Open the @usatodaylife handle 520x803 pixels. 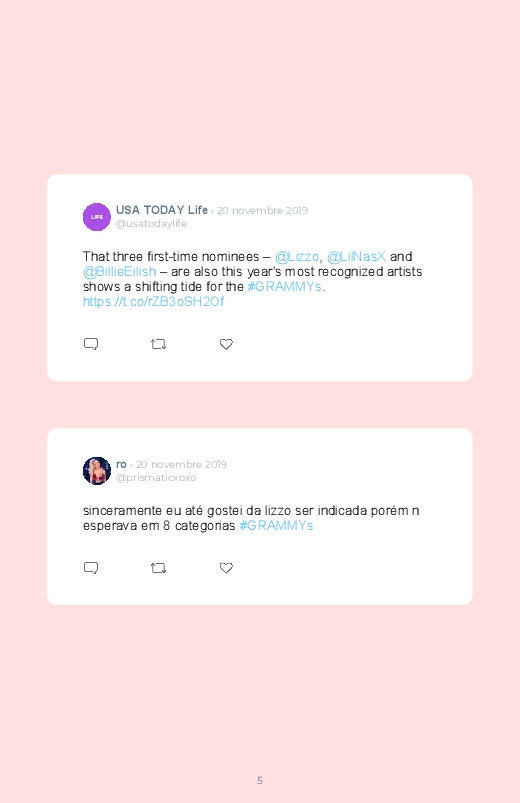click(151, 223)
